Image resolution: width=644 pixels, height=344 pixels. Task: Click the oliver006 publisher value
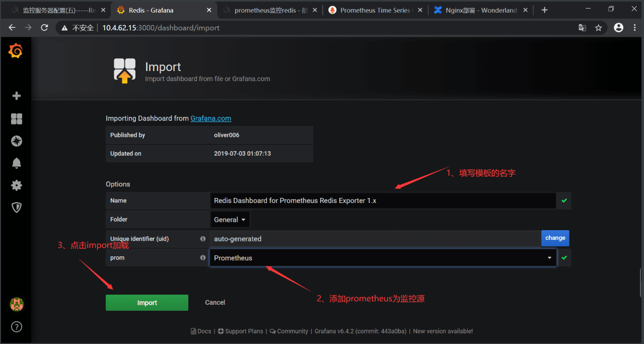227,135
